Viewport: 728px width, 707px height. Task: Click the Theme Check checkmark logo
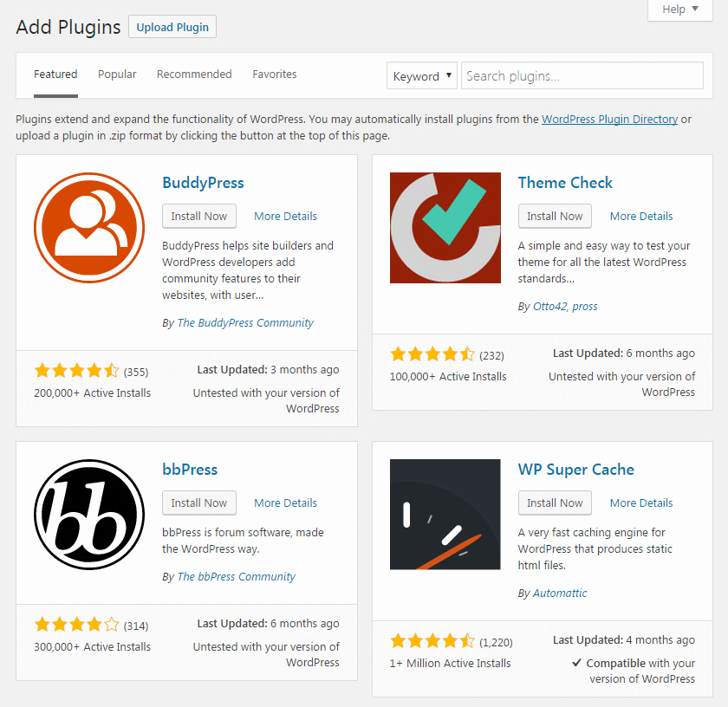pyautogui.click(x=445, y=227)
